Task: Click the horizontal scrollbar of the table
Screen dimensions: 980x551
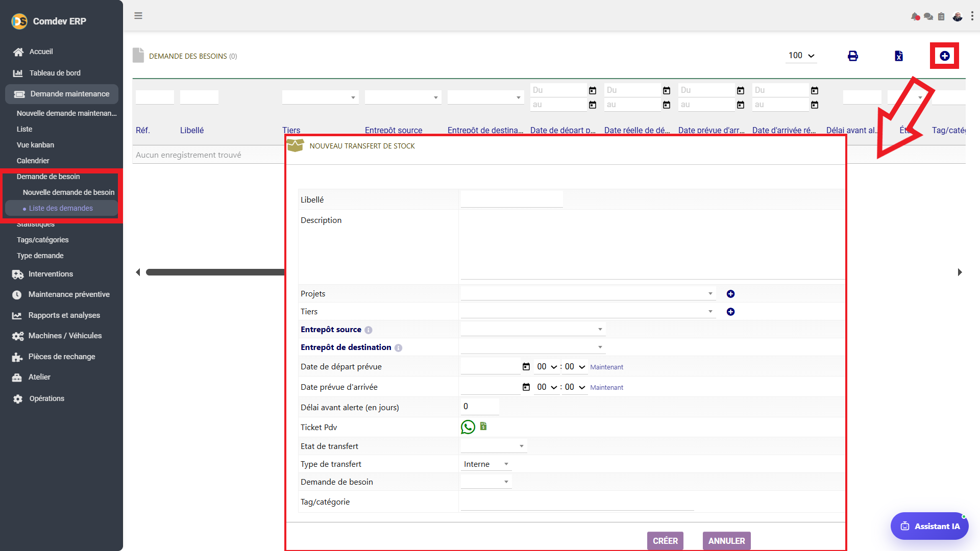Action: click(x=215, y=272)
